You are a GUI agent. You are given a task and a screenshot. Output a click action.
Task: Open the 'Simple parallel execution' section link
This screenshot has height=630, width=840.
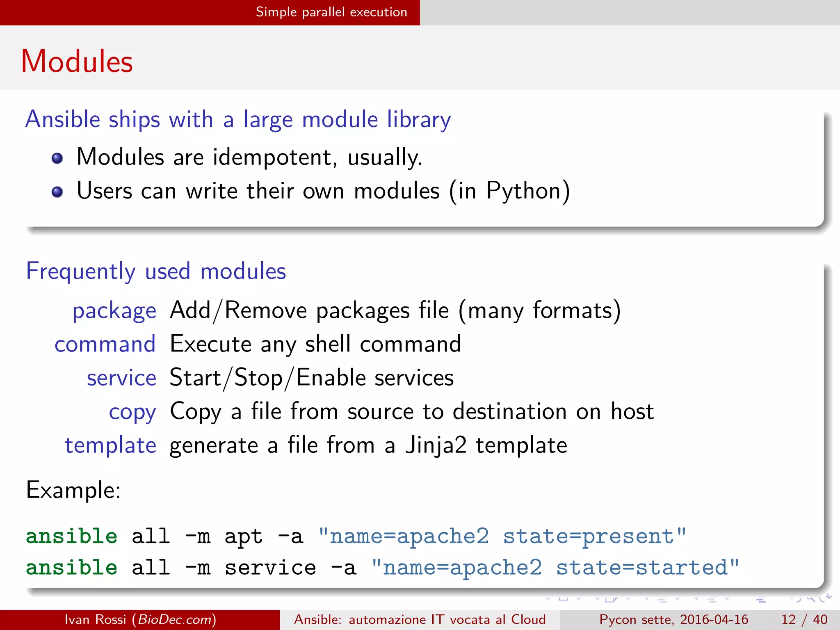click(331, 12)
